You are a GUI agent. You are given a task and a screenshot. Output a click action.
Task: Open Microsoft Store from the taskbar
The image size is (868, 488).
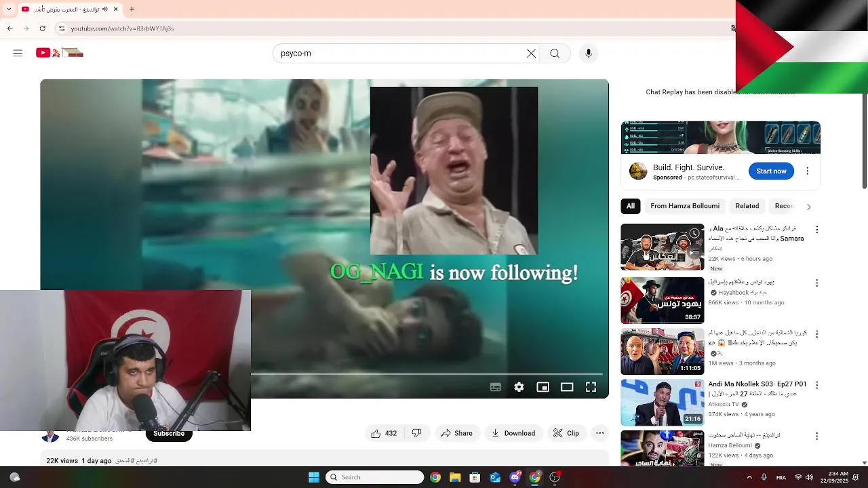click(x=475, y=477)
